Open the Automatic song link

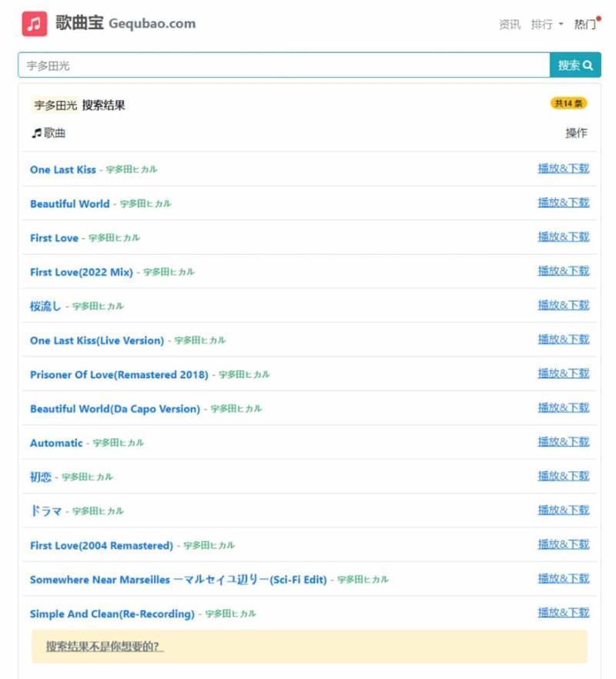[x=56, y=443]
